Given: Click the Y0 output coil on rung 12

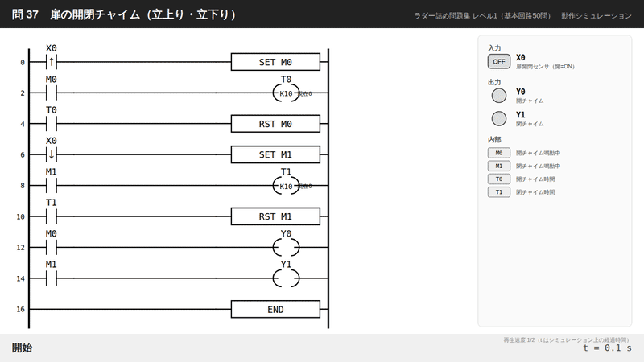Looking at the screenshot, I should (286, 248).
